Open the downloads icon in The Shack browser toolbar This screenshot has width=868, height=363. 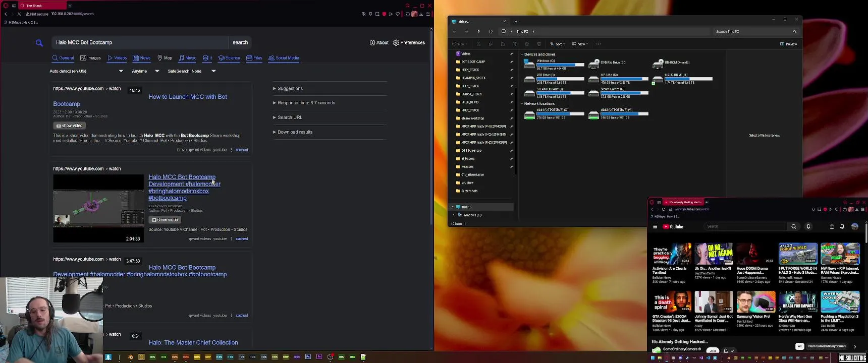click(421, 14)
